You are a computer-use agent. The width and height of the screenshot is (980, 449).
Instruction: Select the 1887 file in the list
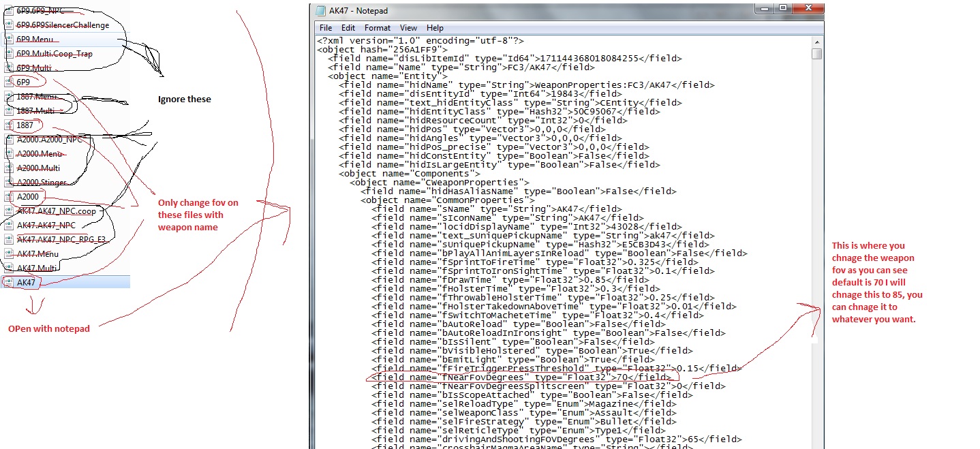click(x=25, y=125)
